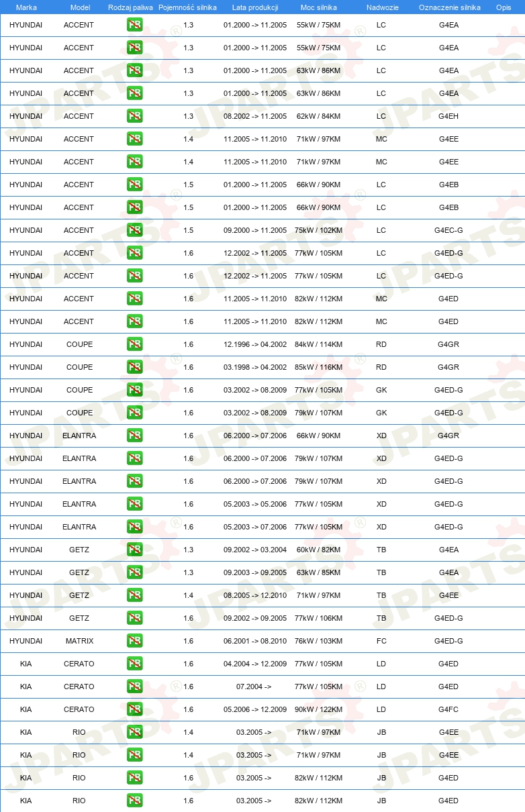Click HYUNDAI in the Matrix row
Viewport: 525px width, 812px height.
pyautogui.click(x=26, y=641)
